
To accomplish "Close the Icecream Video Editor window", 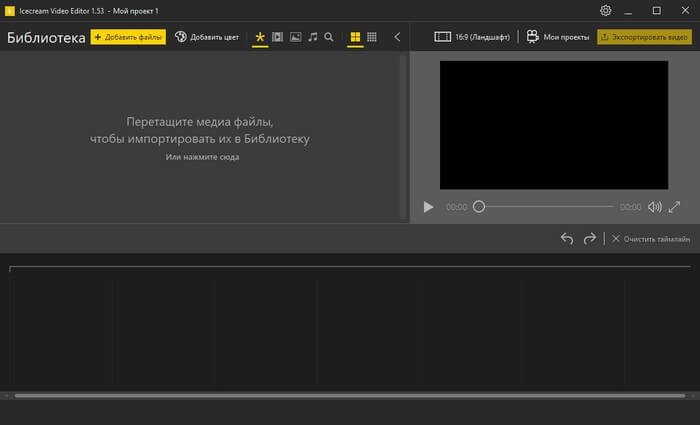I will (x=685, y=10).
